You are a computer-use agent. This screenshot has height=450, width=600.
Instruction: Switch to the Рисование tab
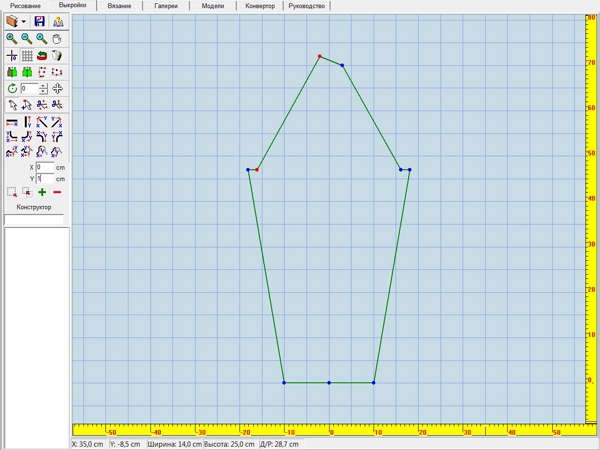coord(25,6)
